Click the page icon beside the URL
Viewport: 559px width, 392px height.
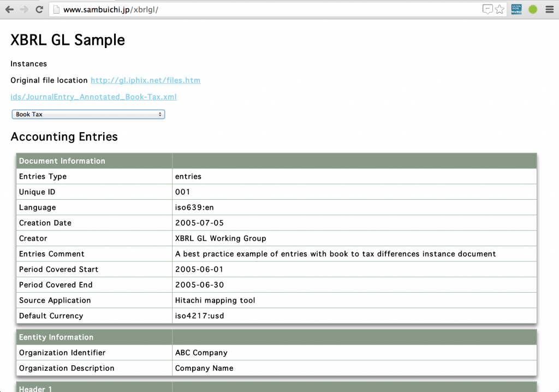[56, 10]
